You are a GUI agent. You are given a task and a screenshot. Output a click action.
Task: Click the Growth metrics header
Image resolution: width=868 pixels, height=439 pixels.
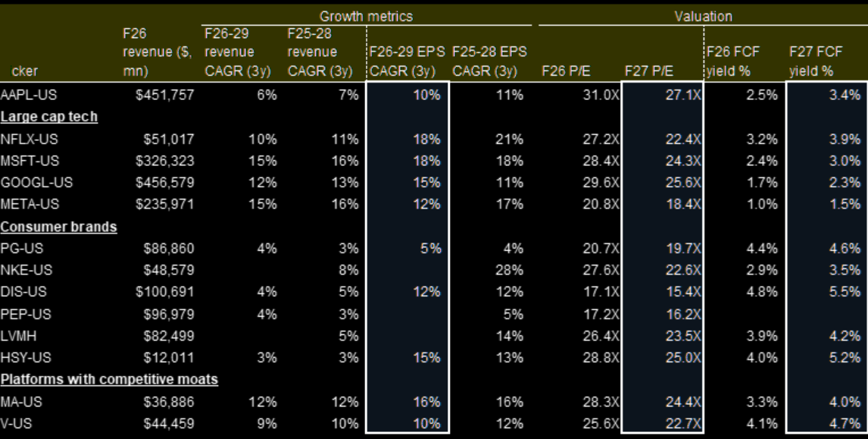click(x=365, y=15)
